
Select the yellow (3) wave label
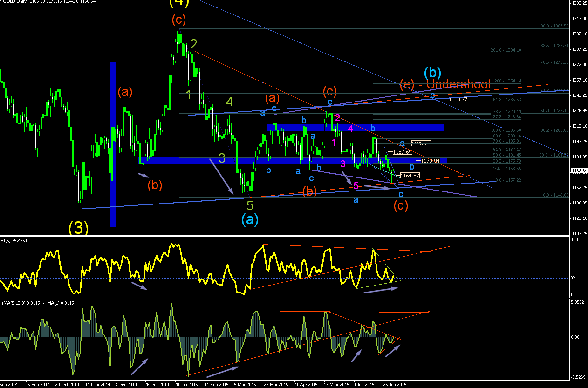pos(78,227)
